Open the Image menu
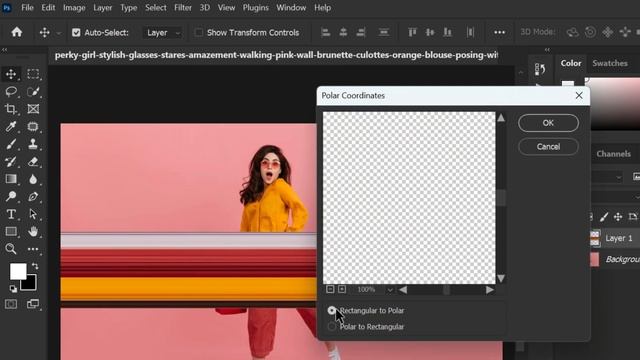Image resolution: width=640 pixels, height=360 pixels. pos(74,8)
